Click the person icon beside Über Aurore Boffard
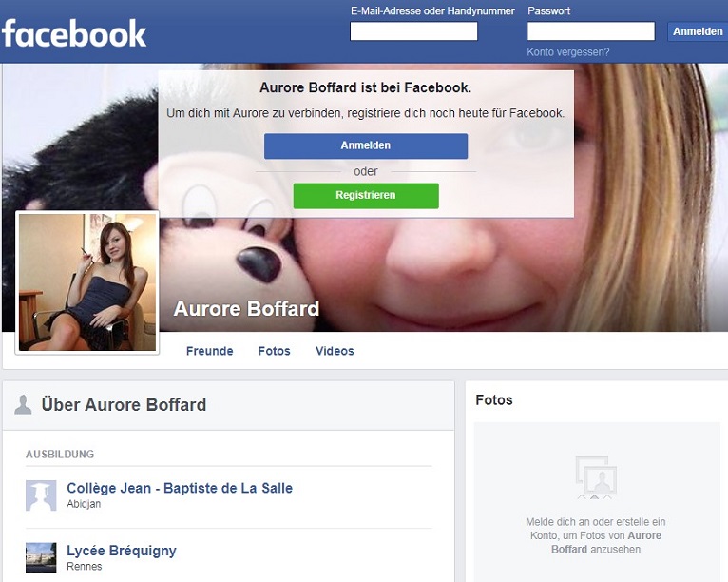Viewport: 728px width, 582px height. 23,404
